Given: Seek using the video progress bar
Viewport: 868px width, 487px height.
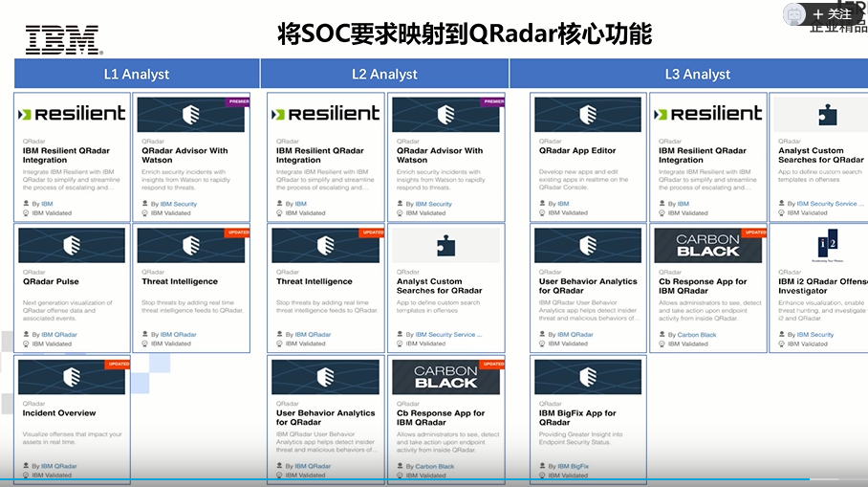Looking at the screenshot, I should (434, 479).
